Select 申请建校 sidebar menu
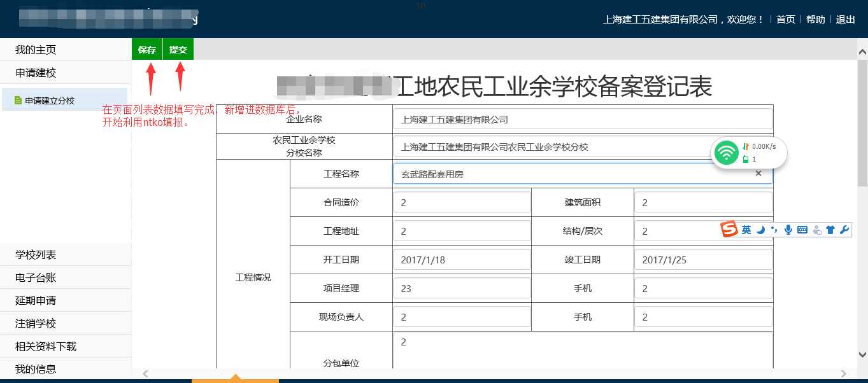868x383 pixels. [x=66, y=73]
